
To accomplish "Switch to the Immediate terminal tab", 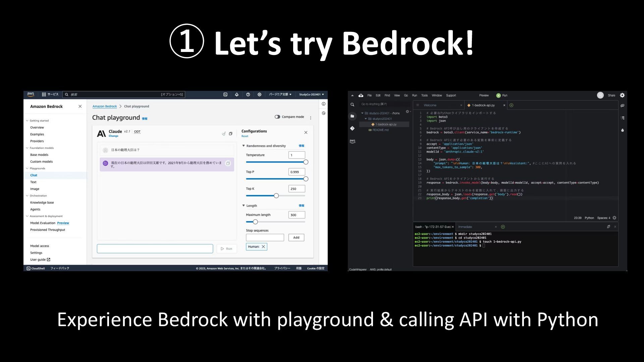I will [x=477, y=227].
